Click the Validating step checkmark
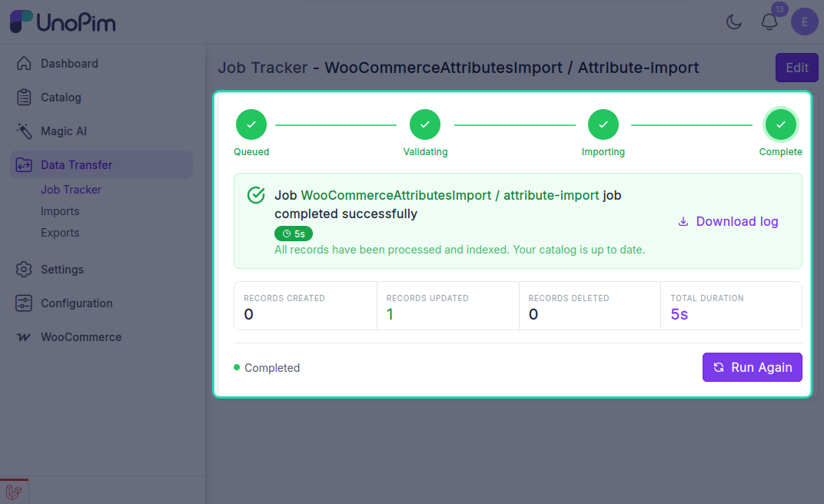Viewport: 824px width, 504px height. pyautogui.click(x=425, y=124)
